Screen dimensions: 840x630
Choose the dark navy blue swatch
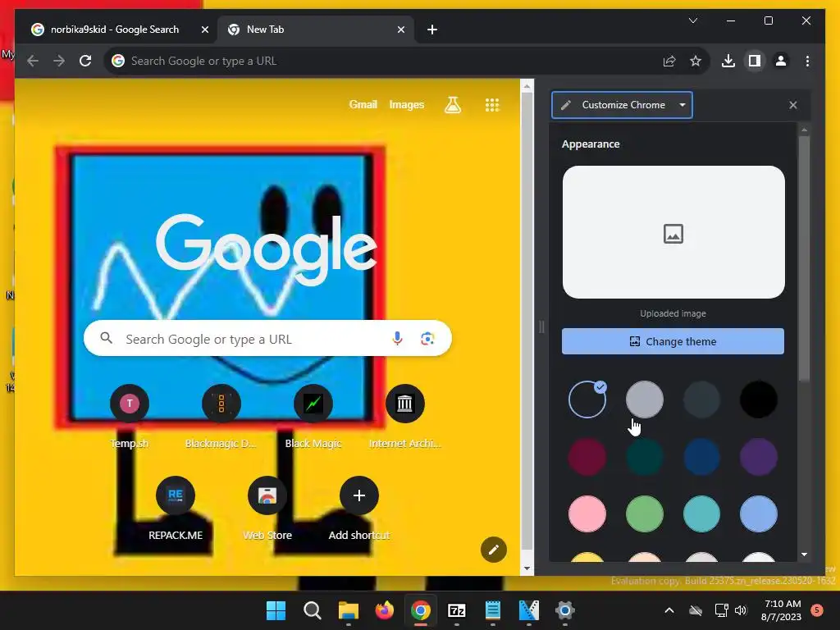tap(701, 457)
